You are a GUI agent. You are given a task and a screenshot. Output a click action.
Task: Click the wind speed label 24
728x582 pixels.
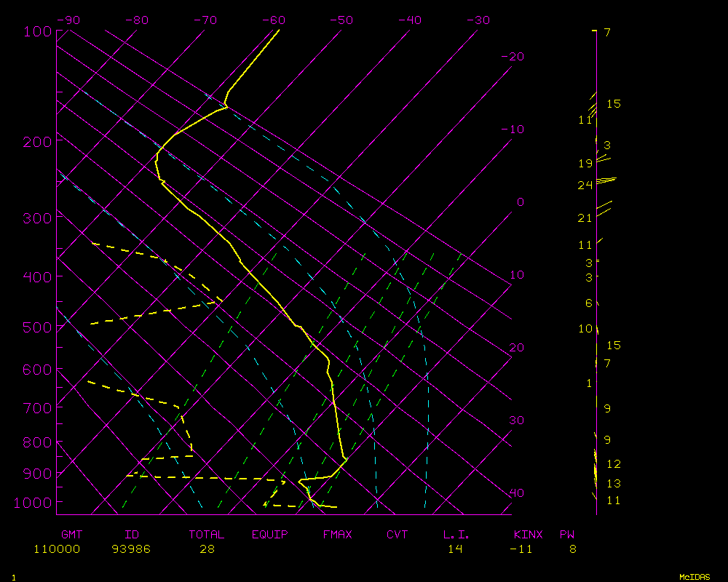click(x=585, y=186)
